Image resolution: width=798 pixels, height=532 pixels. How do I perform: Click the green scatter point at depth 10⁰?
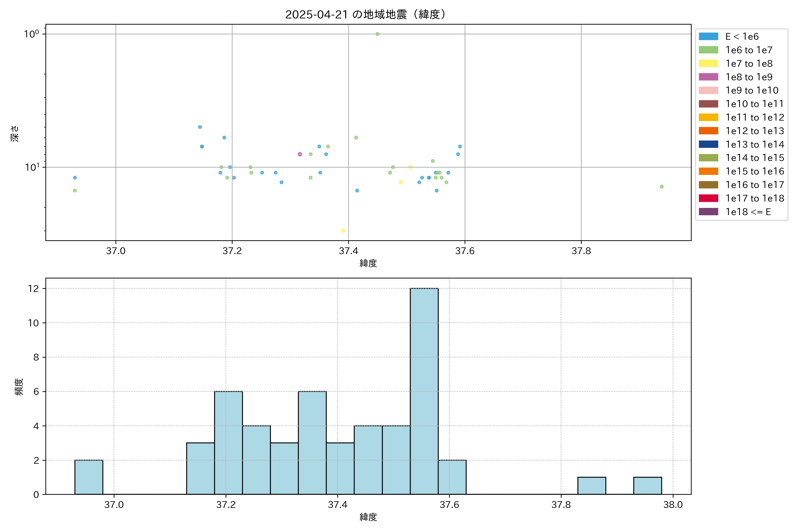(377, 34)
